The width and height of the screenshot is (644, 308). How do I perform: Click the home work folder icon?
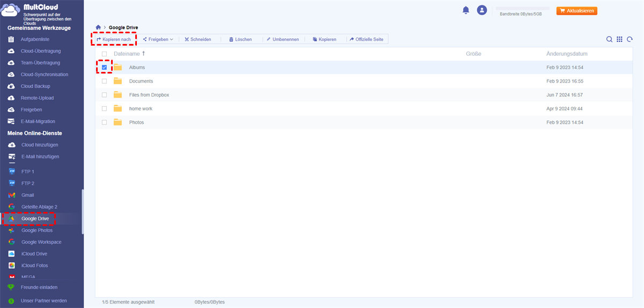[x=118, y=108]
